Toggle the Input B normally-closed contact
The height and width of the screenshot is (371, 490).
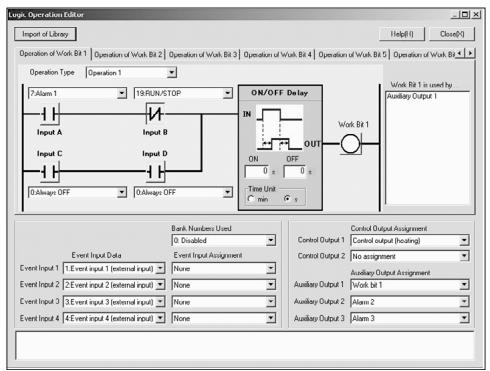155,114
